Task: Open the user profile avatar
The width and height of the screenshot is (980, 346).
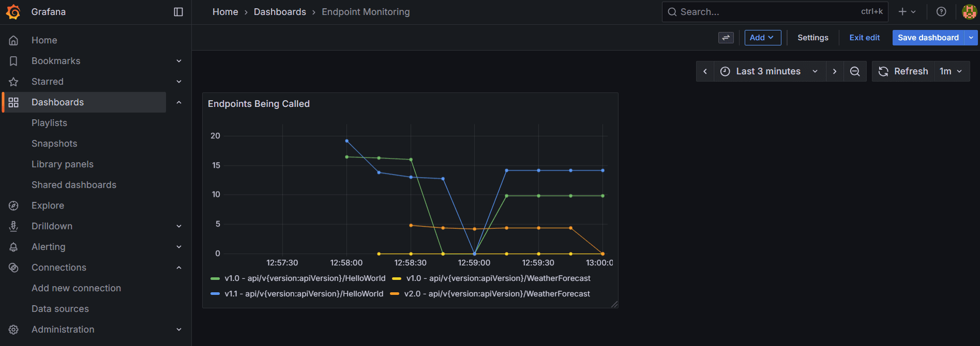Action: pos(969,11)
